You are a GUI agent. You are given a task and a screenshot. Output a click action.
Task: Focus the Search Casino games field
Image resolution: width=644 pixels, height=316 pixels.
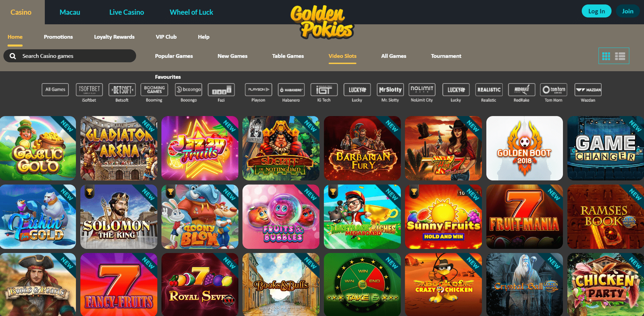coord(70,56)
